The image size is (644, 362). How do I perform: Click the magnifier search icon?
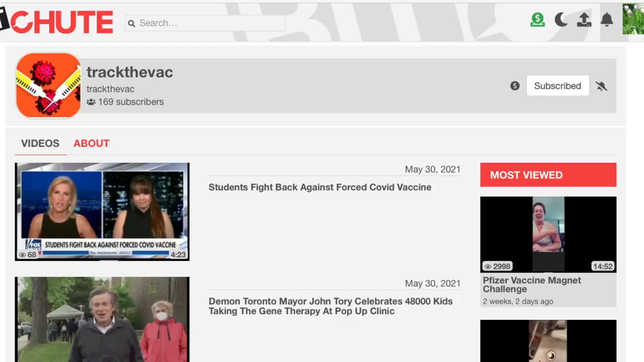coord(132,24)
